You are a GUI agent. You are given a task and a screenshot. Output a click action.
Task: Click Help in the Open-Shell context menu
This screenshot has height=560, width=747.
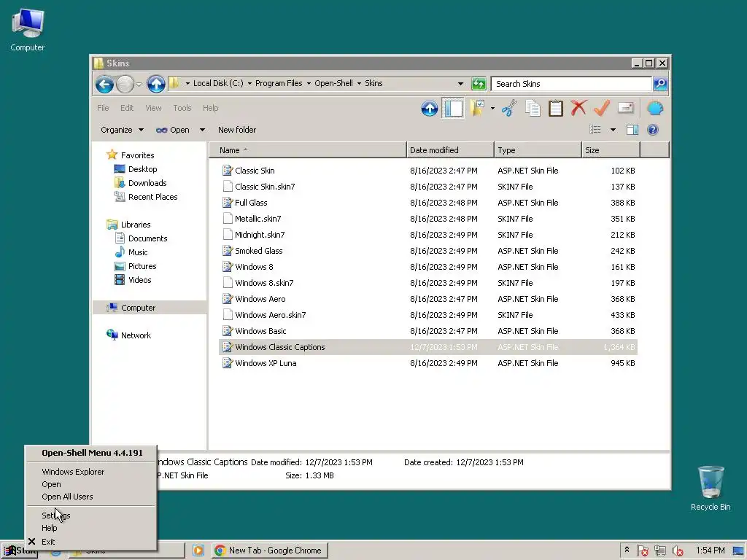click(x=90, y=528)
